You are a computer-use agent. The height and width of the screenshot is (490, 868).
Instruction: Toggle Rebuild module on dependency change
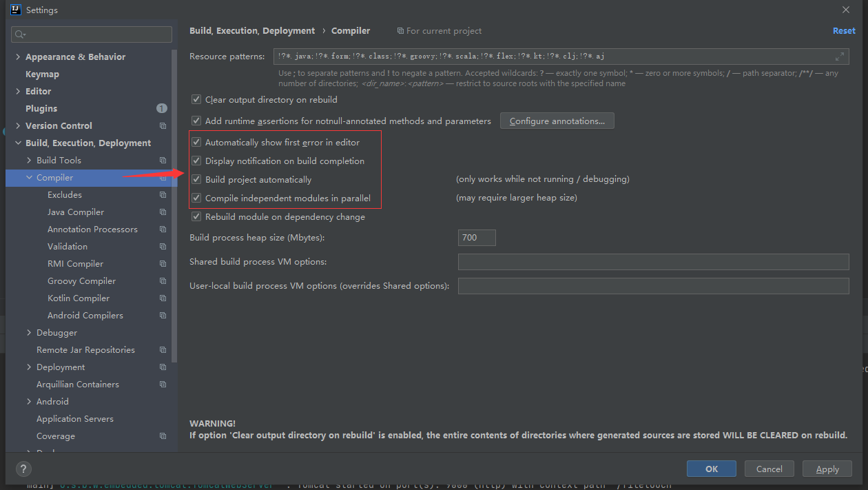196,217
